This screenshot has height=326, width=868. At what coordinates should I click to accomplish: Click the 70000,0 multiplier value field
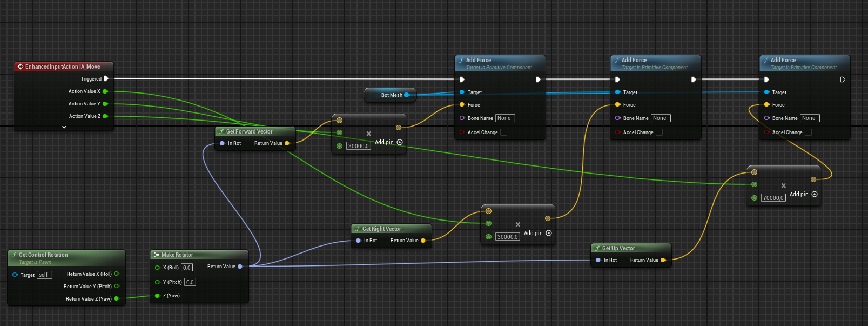pyautogui.click(x=773, y=198)
